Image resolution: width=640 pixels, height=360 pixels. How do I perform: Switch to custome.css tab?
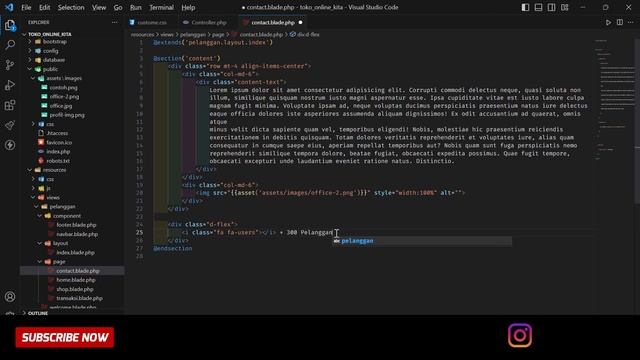(x=151, y=22)
